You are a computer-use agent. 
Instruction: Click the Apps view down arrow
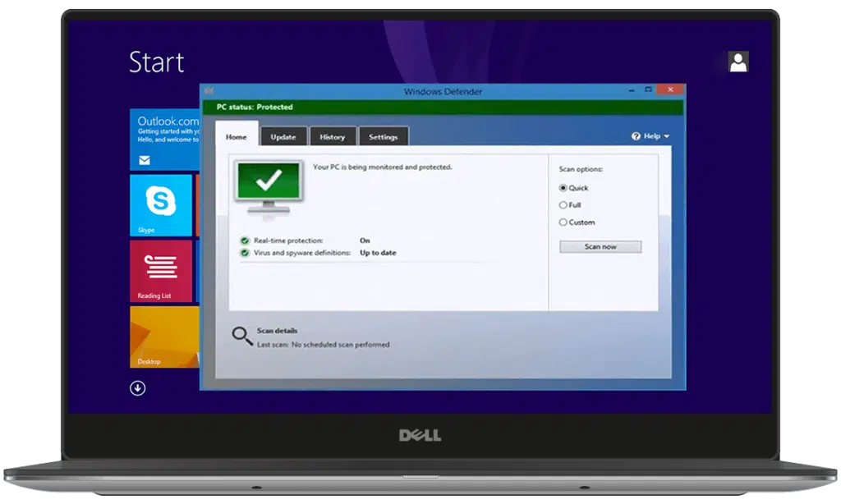click(x=137, y=388)
